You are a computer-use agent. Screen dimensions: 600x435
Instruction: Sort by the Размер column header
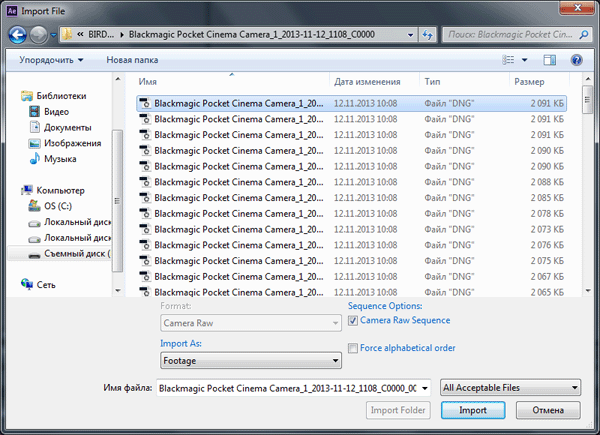529,81
